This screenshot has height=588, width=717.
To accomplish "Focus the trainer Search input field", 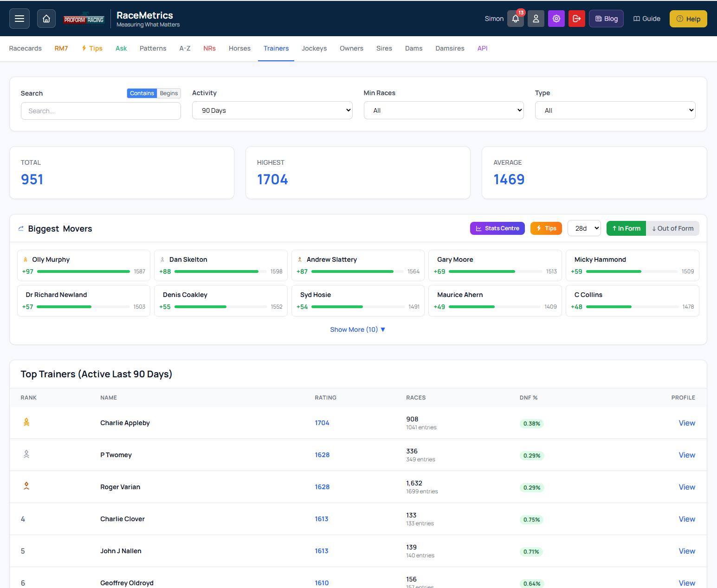I will [x=101, y=111].
